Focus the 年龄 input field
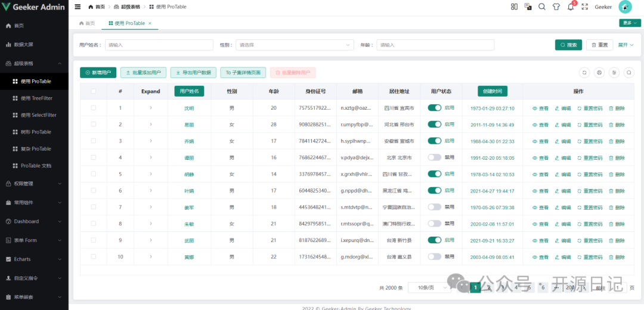Image resolution: width=644 pixels, height=310 pixels. pyautogui.click(x=435, y=45)
